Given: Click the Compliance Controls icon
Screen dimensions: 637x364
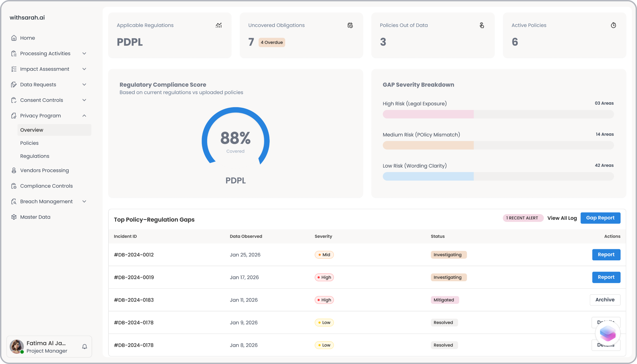Looking at the screenshot, I should point(14,186).
